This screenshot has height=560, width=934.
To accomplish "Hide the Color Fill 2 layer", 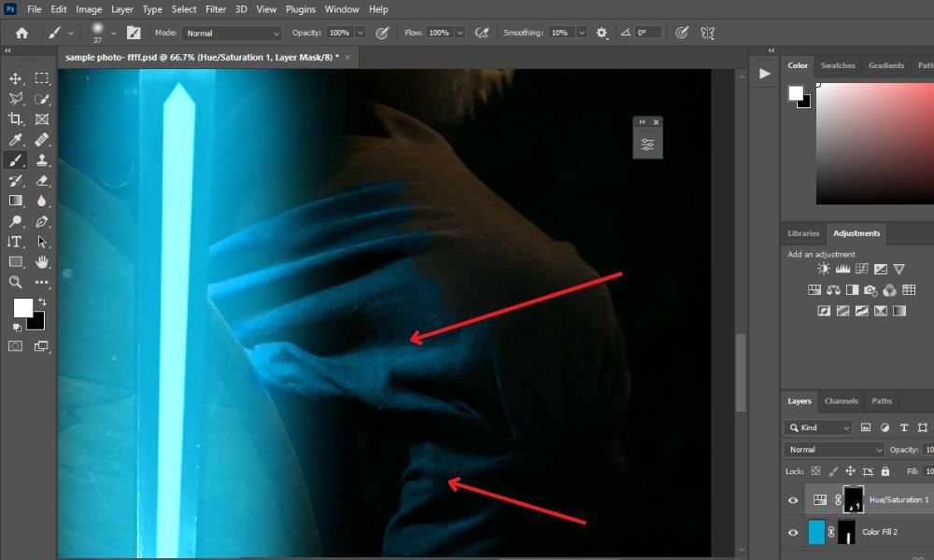I will tap(793, 533).
